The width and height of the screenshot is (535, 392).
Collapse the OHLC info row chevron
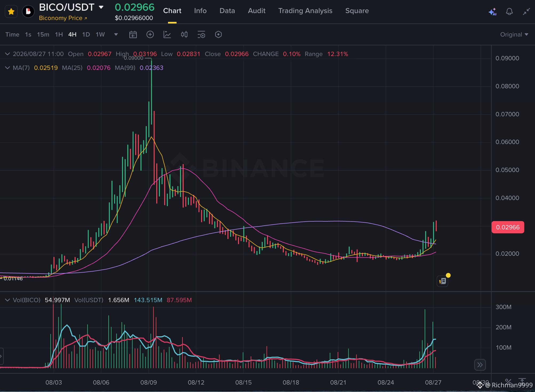tap(7, 54)
